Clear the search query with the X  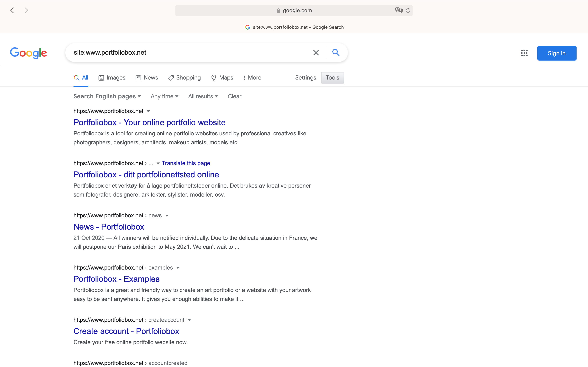316,52
